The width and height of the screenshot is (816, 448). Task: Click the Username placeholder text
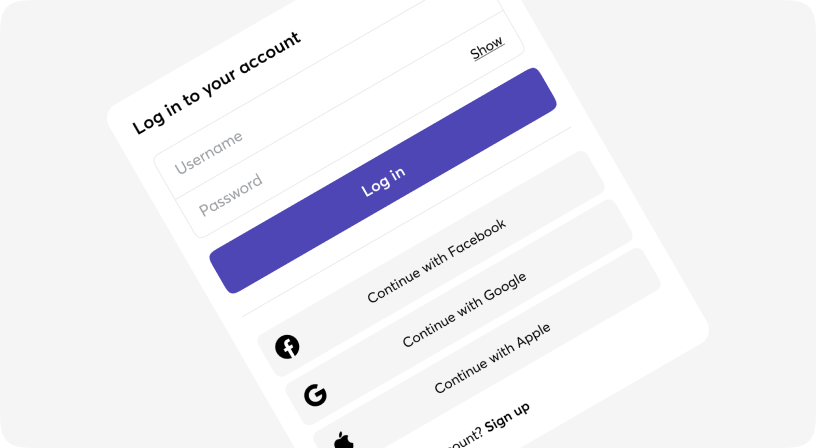pos(208,152)
